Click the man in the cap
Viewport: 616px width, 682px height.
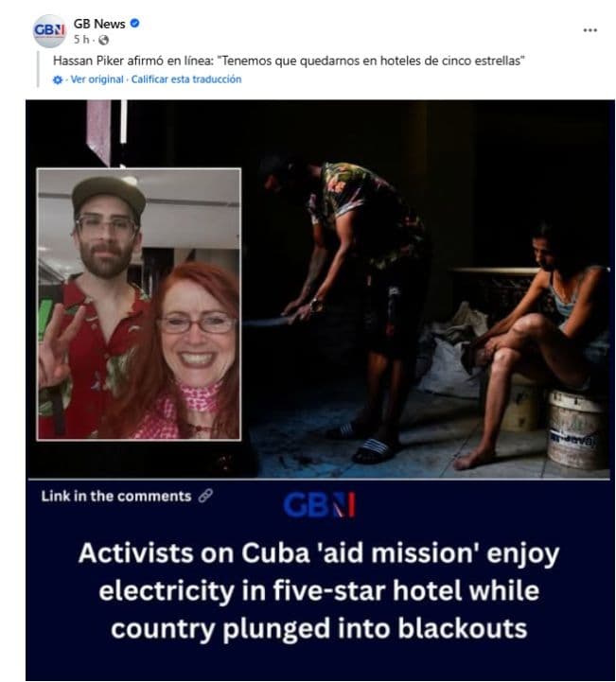point(97,305)
